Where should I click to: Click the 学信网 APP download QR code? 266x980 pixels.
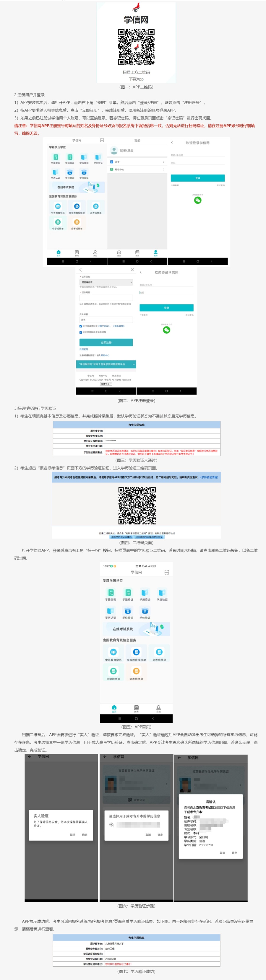(136, 47)
